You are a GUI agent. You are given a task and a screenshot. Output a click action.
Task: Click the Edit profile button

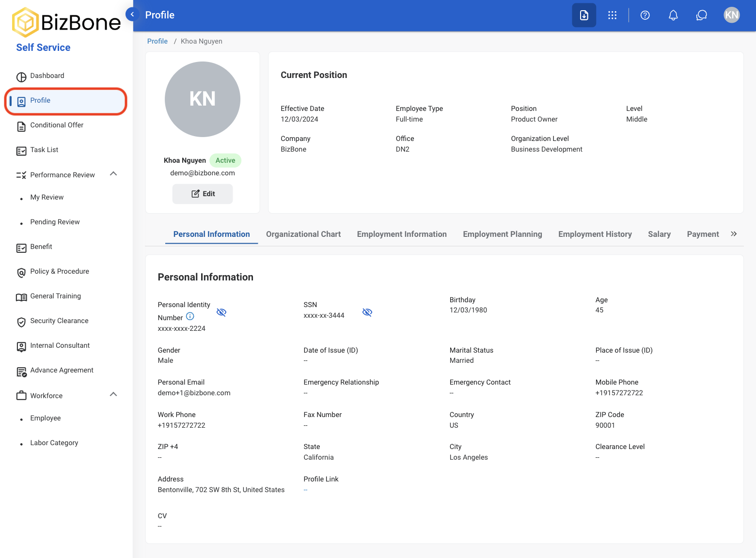[203, 194]
